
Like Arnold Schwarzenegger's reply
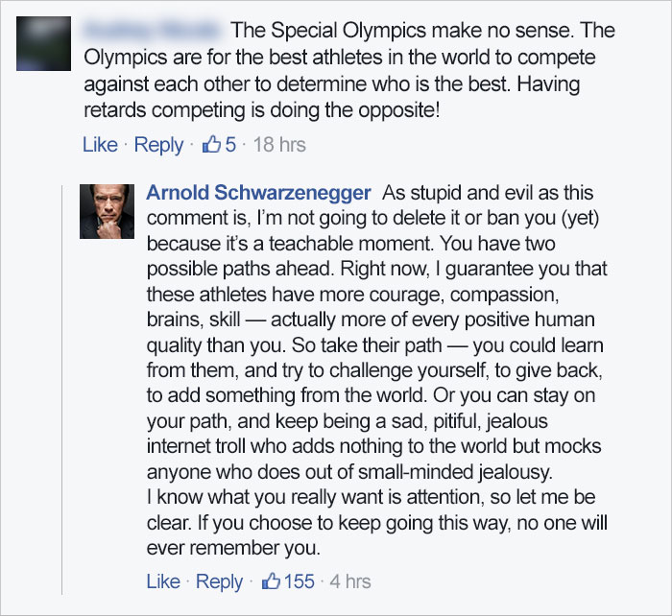[x=163, y=581]
